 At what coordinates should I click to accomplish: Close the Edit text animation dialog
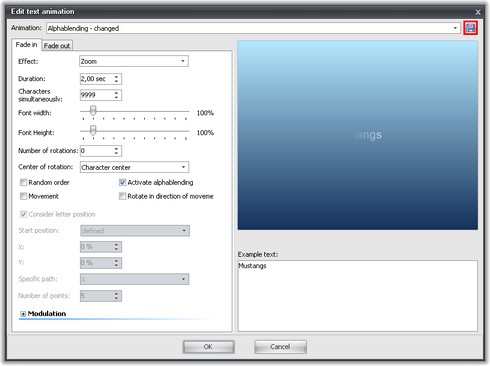[478, 12]
